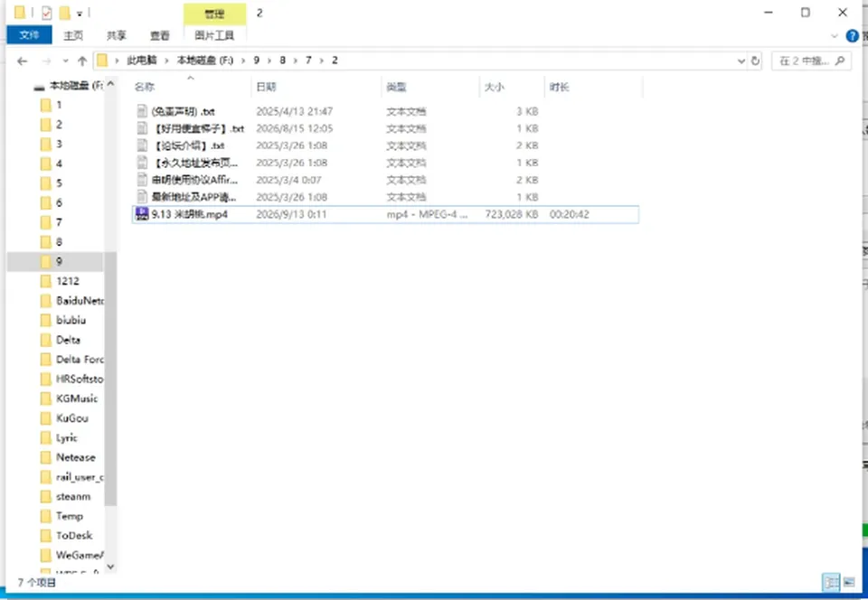Screen dimensions: 868x600
Task: Click the Netease folder icon in the tree
Action: click(x=46, y=457)
